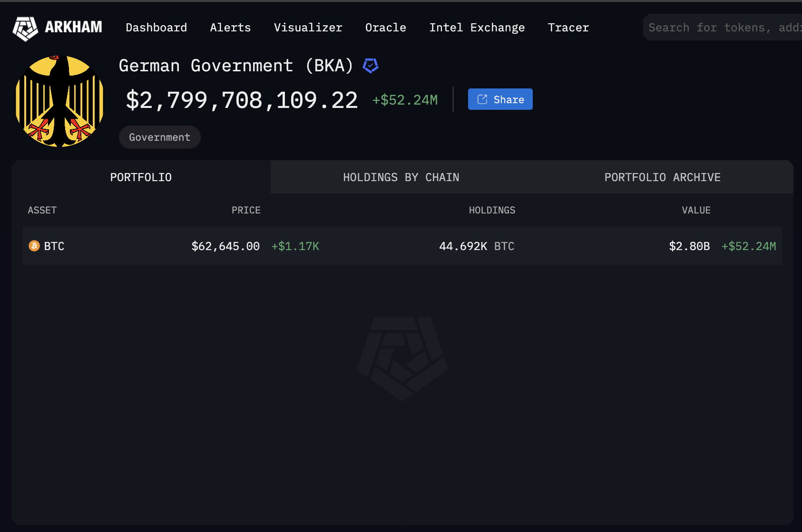
Task: Click the Arkham logo icon
Action: pos(26,29)
